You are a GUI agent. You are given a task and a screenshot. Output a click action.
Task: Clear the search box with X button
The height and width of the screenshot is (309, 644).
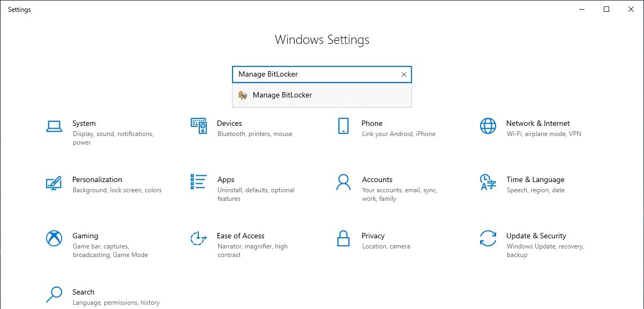pyautogui.click(x=404, y=74)
